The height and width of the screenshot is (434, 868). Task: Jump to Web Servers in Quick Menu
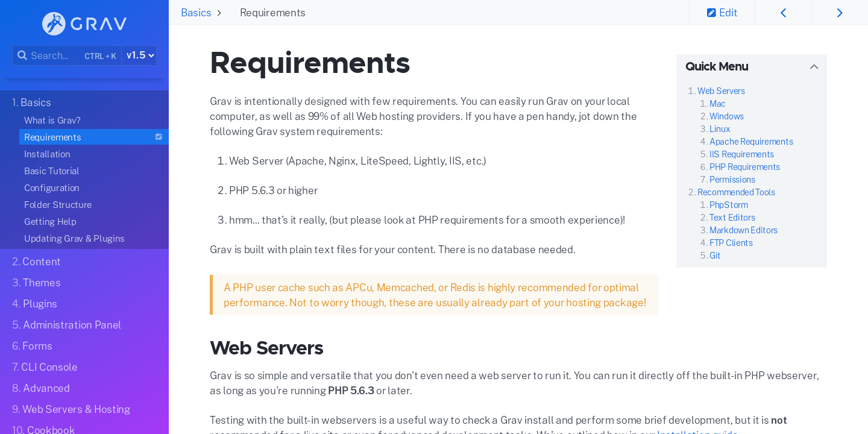coord(721,91)
